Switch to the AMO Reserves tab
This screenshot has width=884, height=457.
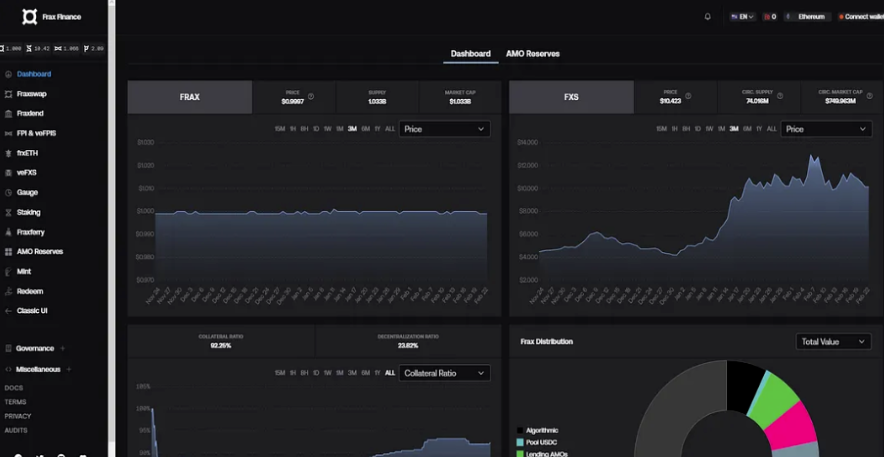tap(533, 54)
